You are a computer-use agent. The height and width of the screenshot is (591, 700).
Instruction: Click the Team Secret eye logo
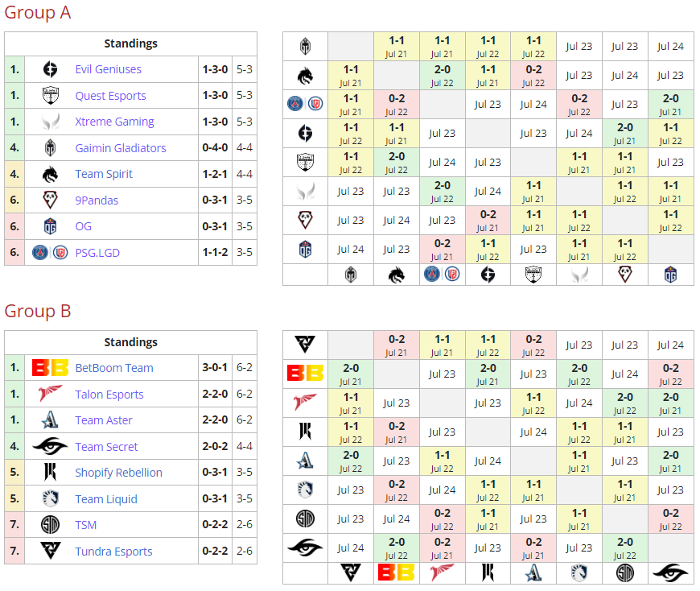(49, 447)
